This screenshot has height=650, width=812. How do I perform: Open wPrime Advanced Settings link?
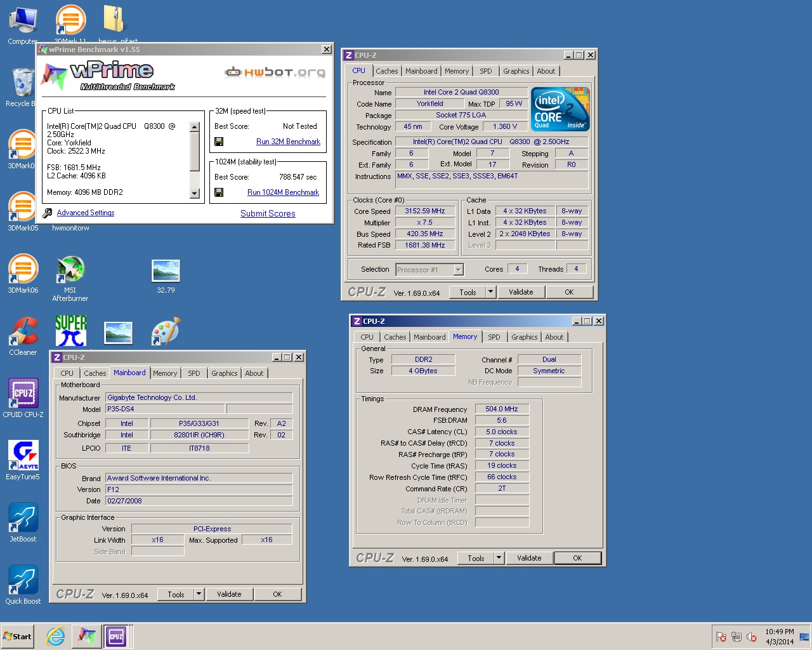point(86,213)
